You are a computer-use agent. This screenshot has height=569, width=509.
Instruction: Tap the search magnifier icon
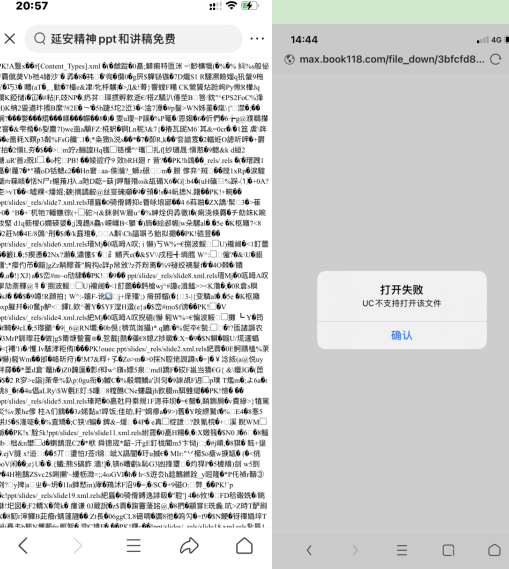[x=40, y=38]
